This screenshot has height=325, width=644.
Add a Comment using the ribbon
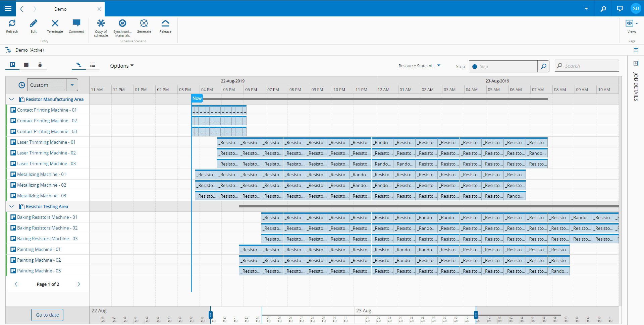[x=76, y=23]
